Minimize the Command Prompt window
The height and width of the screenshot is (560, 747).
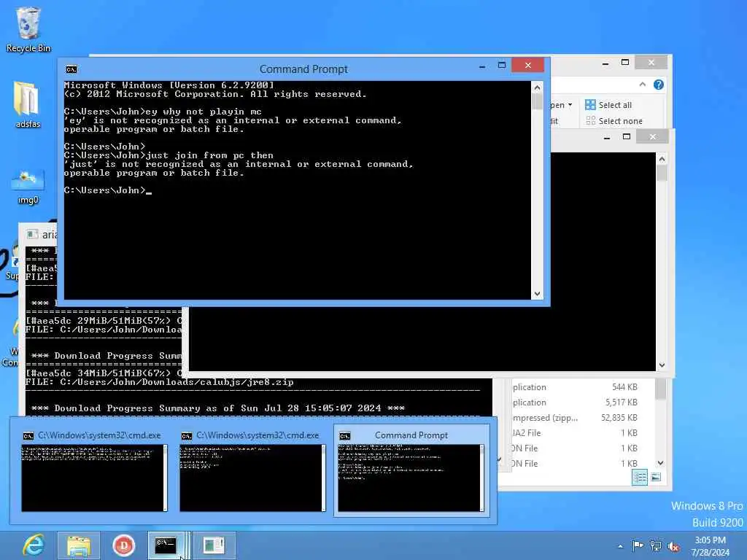(482, 66)
